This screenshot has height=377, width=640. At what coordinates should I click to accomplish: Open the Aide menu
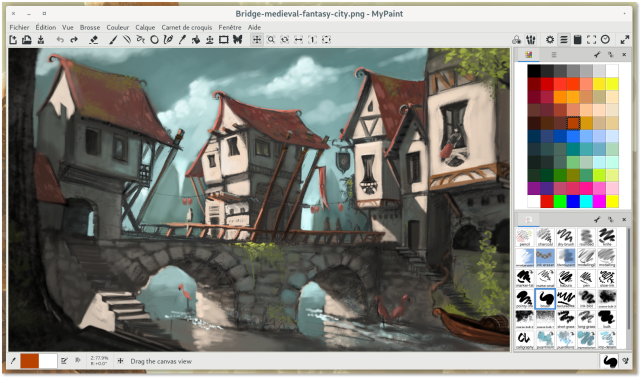coord(254,27)
